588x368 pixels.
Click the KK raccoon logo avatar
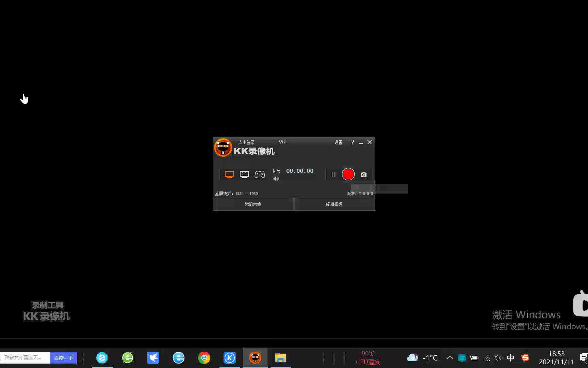pos(223,148)
